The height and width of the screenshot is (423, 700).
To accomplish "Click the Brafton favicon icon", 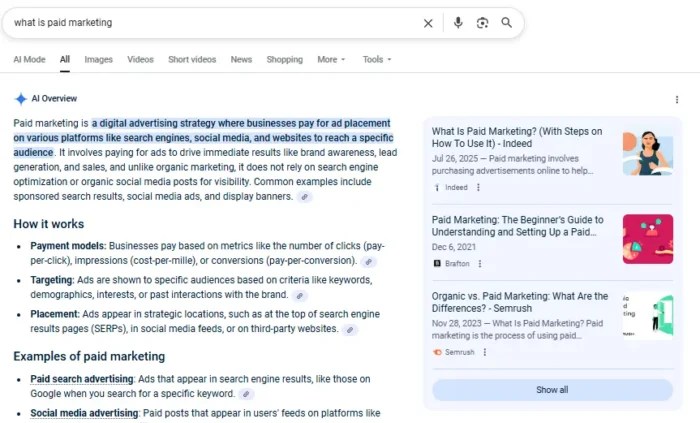I will [437, 264].
